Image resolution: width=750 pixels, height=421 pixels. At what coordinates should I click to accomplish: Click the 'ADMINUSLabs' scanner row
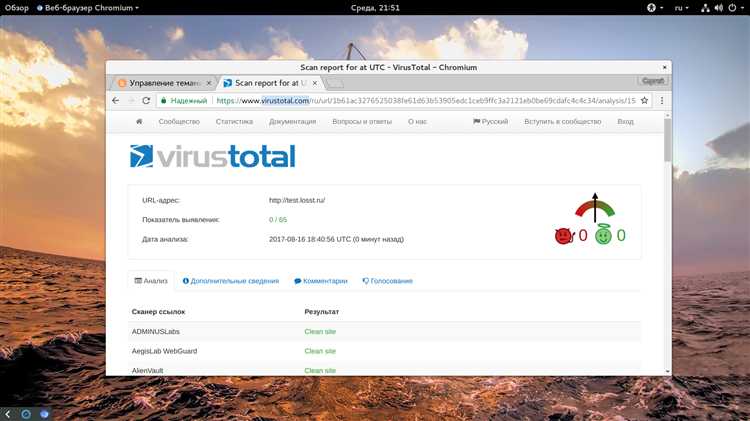(x=385, y=331)
